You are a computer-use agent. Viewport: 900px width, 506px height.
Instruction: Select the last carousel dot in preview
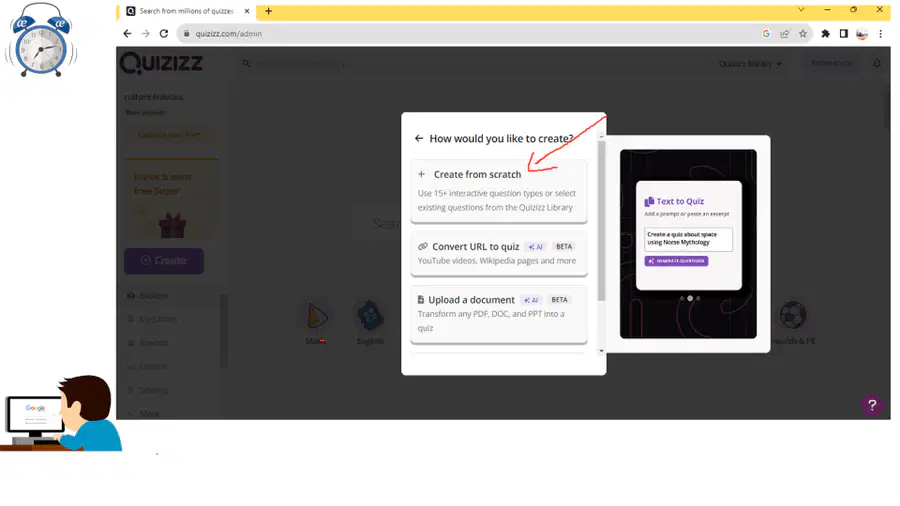point(698,298)
